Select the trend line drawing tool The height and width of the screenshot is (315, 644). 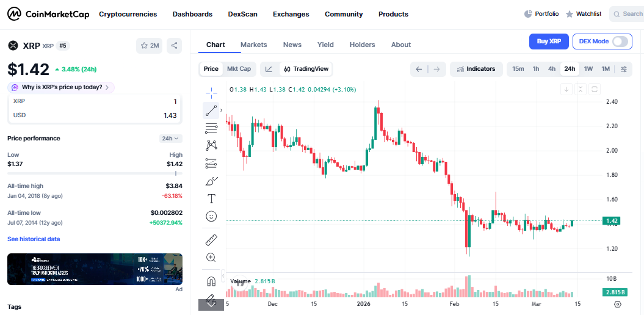pyautogui.click(x=211, y=110)
